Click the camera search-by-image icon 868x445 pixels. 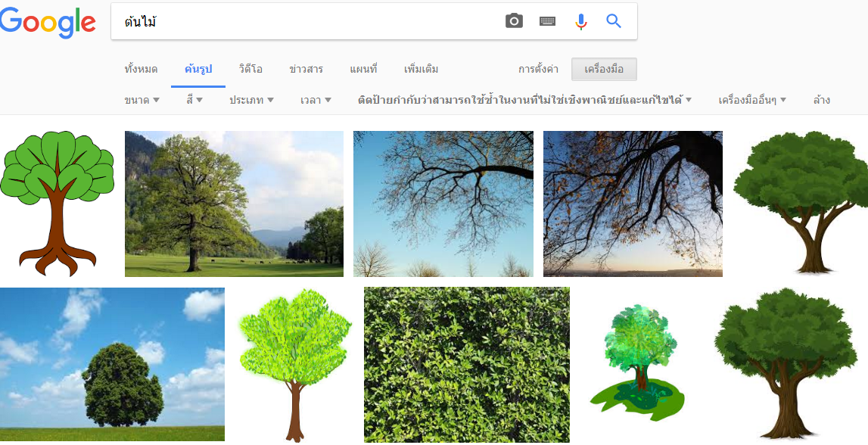click(x=514, y=21)
